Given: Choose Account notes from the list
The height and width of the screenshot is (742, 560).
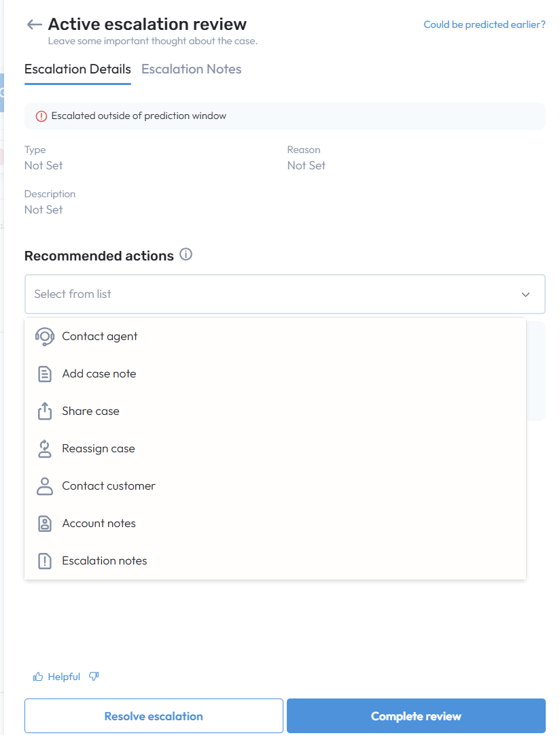Looking at the screenshot, I should pos(275,524).
